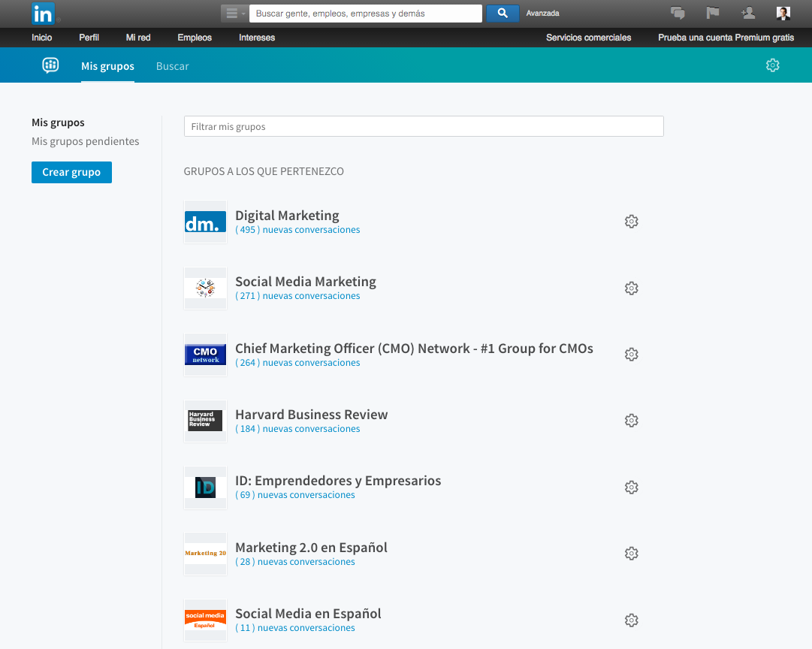812x649 pixels.
Task: Open the Mi red menu
Action: click(138, 38)
